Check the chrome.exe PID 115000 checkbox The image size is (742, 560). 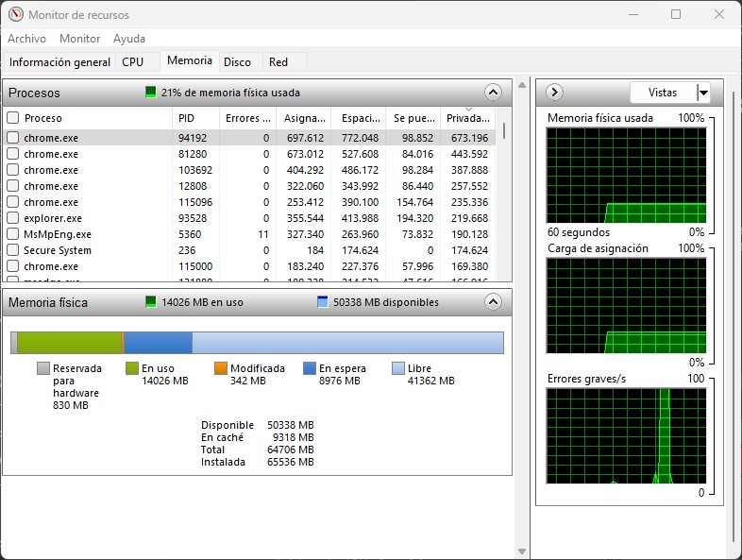(x=13, y=266)
